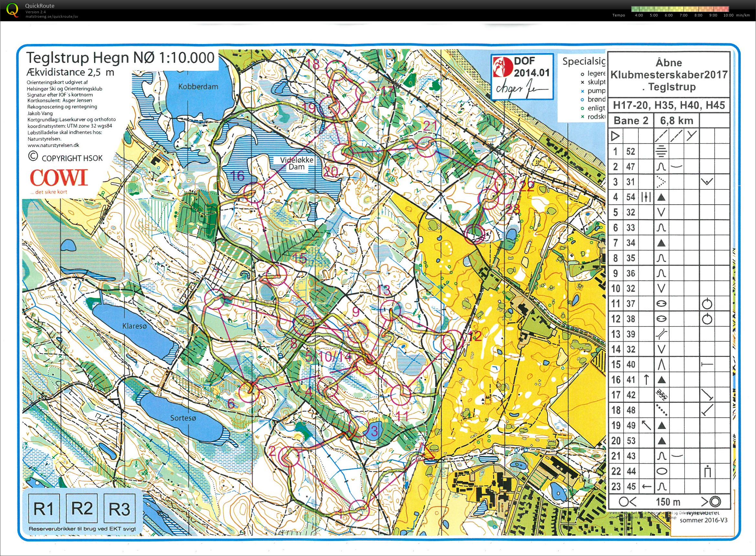This screenshot has height=556, width=756.
Task: Click the northwest arrow symbol in row 19
Action: click(x=646, y=425)
